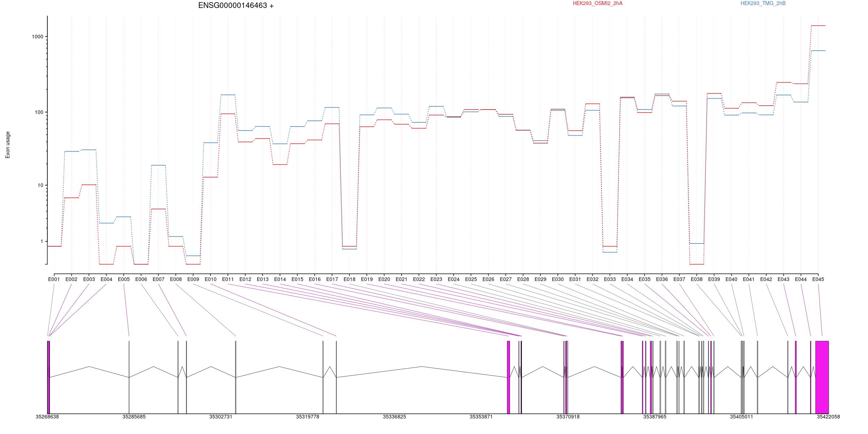Image resolution: width=868 pixels, height=434 pixels.
Task: Click exon label E030
Action: 558,279
